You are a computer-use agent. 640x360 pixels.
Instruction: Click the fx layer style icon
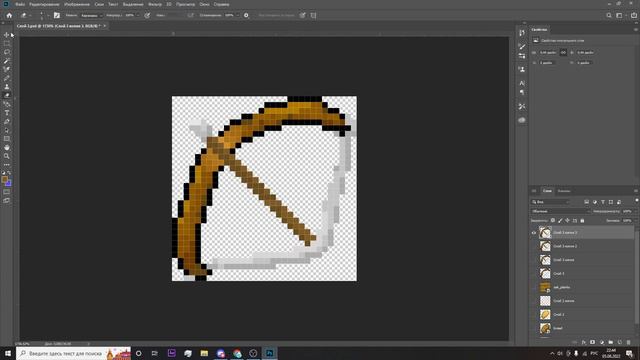point(584,342)
